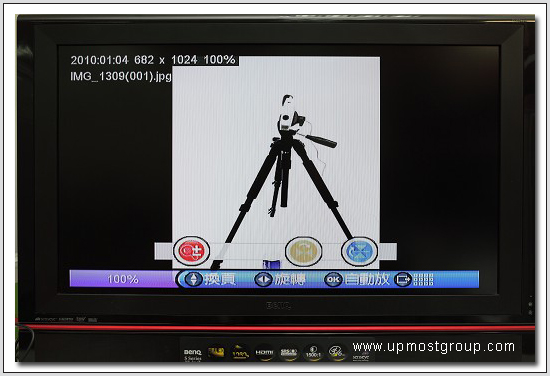Click the OK button icon
The width and height of the screenshot is (550, 376).
pos(333,280)
